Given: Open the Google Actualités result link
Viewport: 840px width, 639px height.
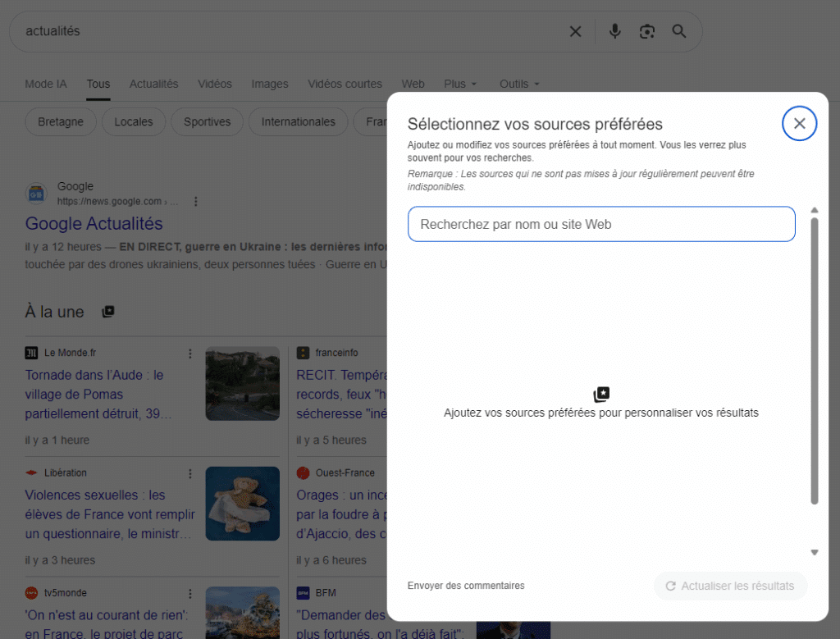Looking at the screenshot, I should (x=94, y=223).
